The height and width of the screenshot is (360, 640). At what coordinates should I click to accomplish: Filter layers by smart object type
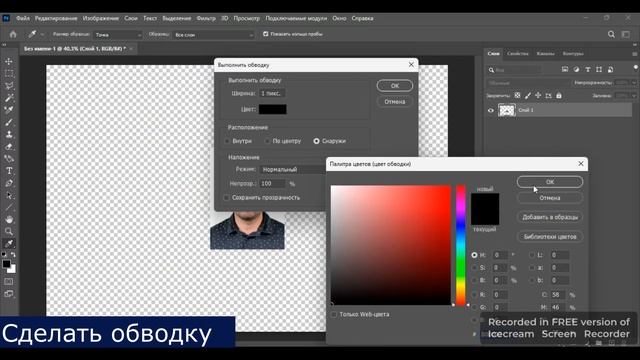[x=610, y=70]
